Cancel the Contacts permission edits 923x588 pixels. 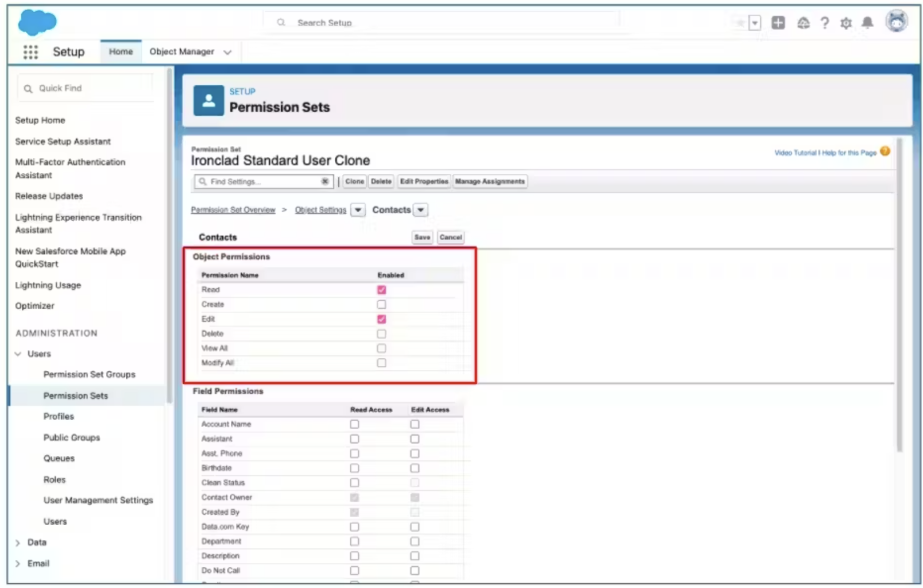click(451, 238)
